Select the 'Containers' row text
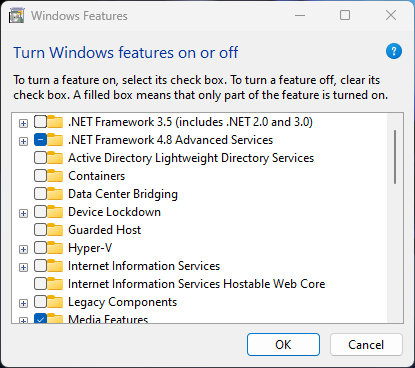415x368 pixels. tap(97, 176)
